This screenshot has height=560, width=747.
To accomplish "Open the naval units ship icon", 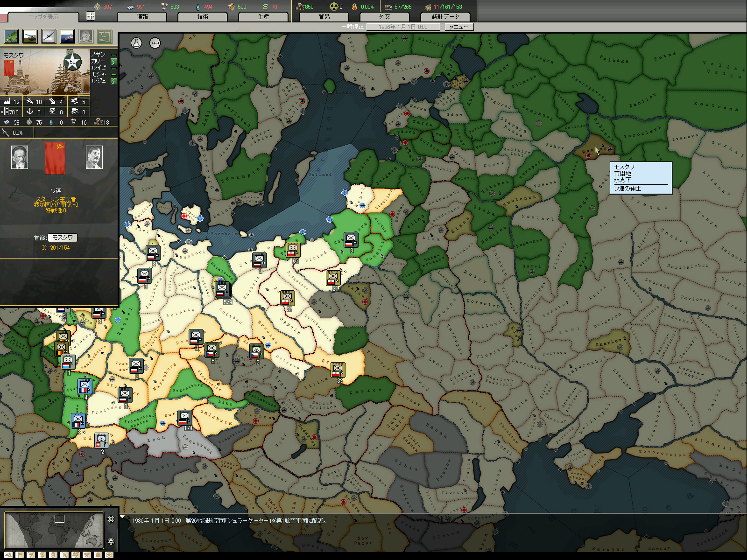I will click(x=67, y=36).
